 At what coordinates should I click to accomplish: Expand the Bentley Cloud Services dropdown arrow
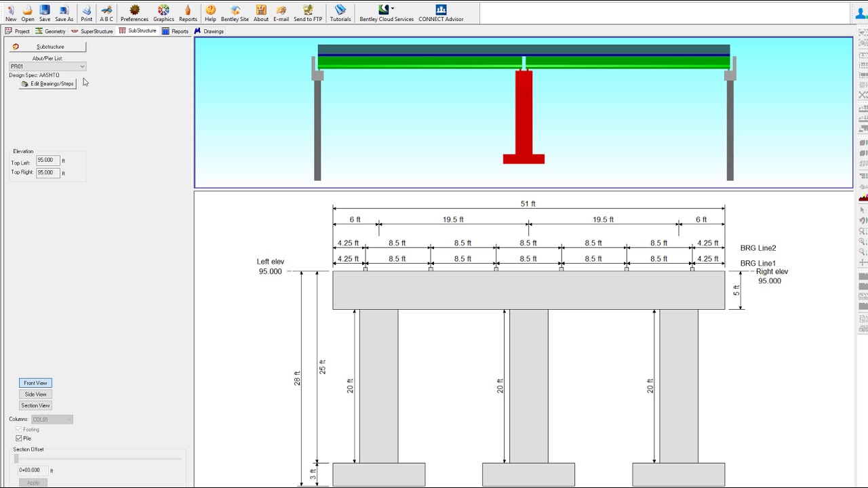pyautogui.click(x=393, y=9)
